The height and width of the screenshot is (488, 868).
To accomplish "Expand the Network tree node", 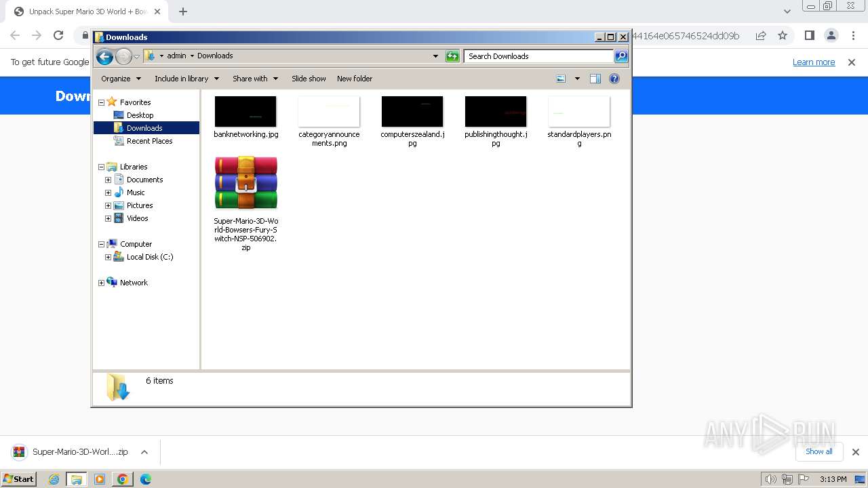I will pyautogui.click(x=102, y=283).
